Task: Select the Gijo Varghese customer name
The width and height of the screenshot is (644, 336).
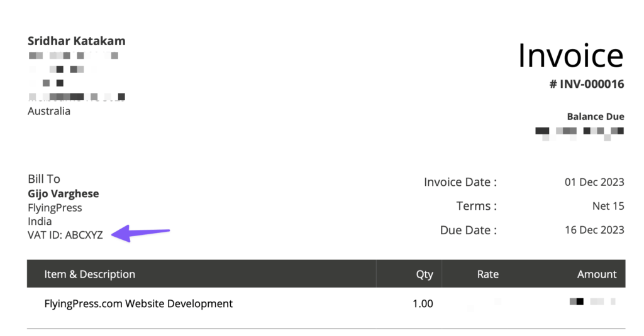Action: coord(64,193)
